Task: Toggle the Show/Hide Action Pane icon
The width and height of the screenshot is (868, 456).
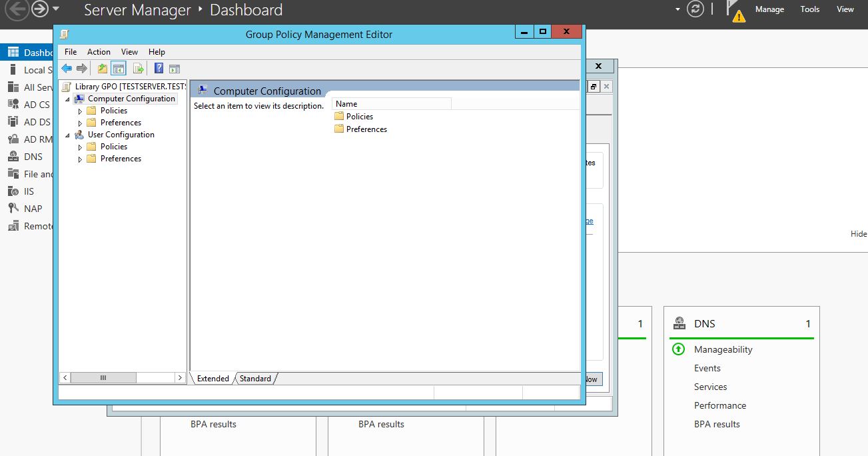Action: coord(175,68)
